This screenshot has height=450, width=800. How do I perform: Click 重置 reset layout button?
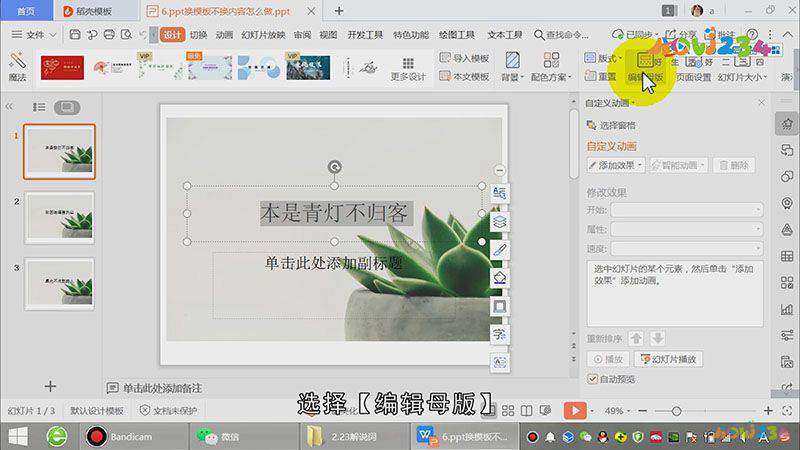coord(601,77)
